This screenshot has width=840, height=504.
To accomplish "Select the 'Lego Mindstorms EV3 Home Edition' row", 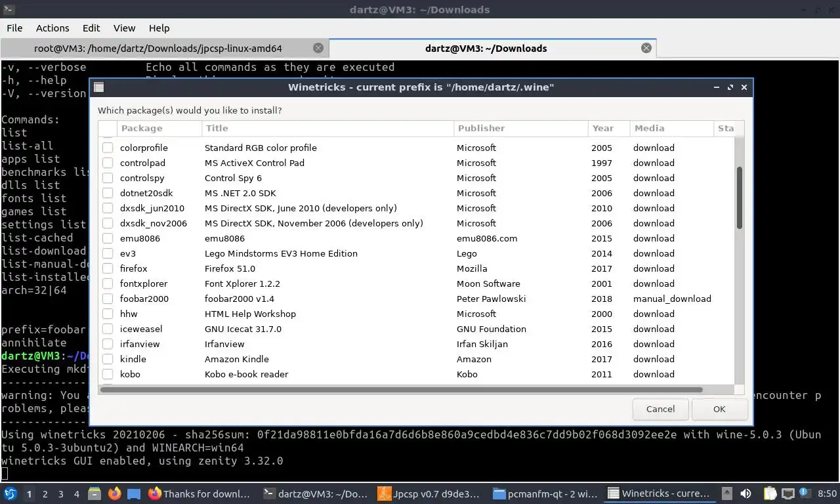I will pyautogui.click(x=417, y=253).
